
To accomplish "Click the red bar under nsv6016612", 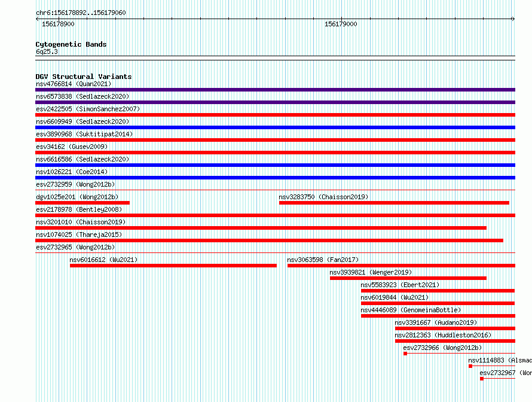I will click(x=173, y=266).
